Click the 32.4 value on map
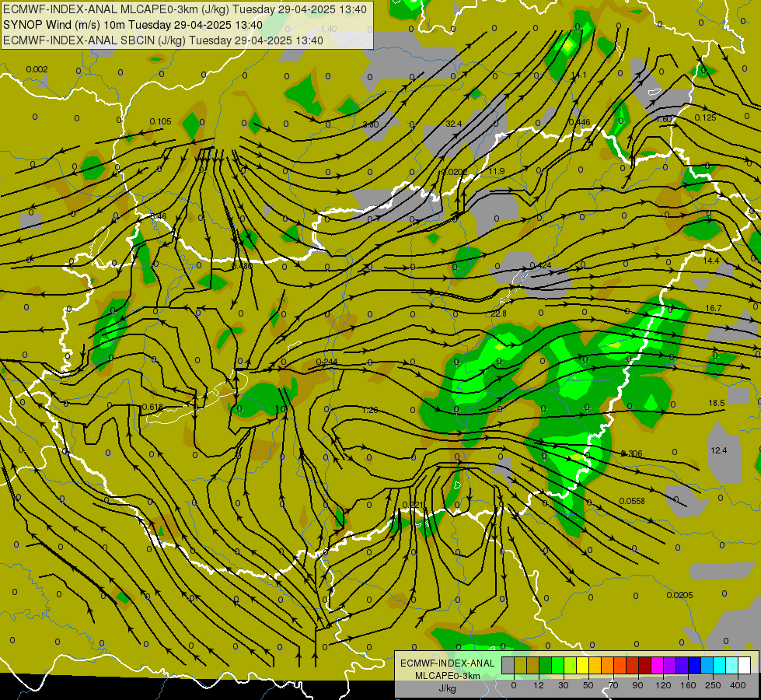This screenshot has height=700, width=761. [x=454, y=124]
